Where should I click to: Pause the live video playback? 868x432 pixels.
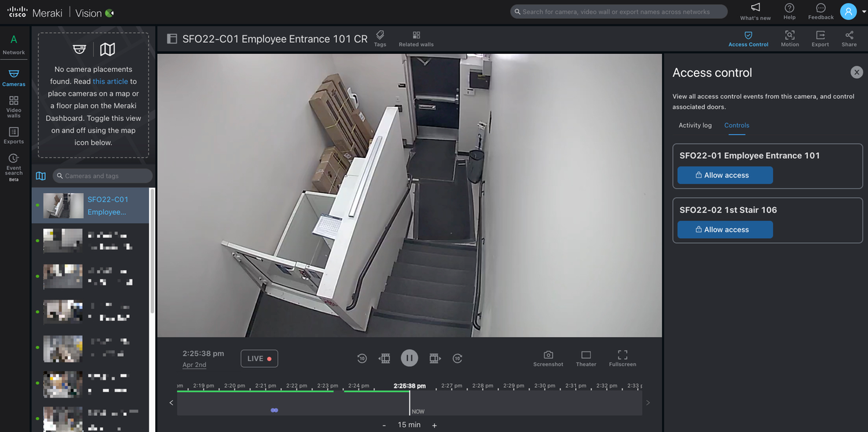click(409, 357)
